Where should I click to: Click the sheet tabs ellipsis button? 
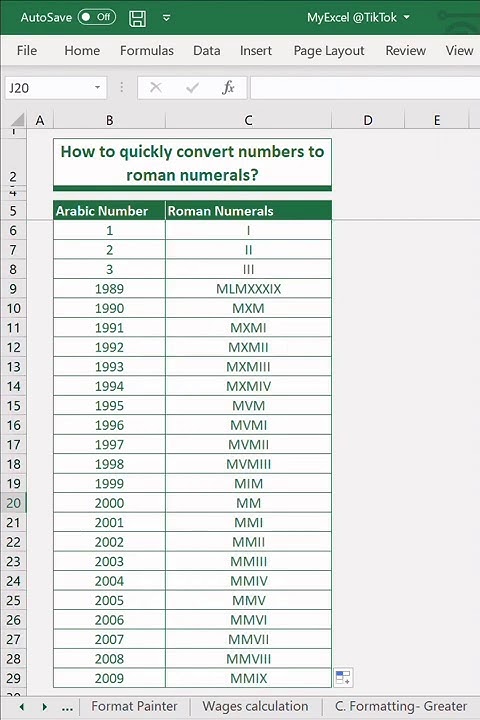67,707
